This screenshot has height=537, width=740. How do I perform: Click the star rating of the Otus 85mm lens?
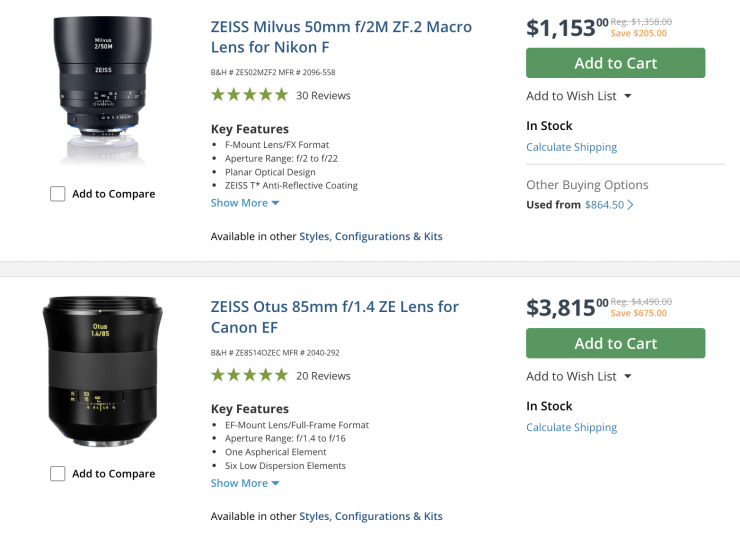(x=249, y=375)
